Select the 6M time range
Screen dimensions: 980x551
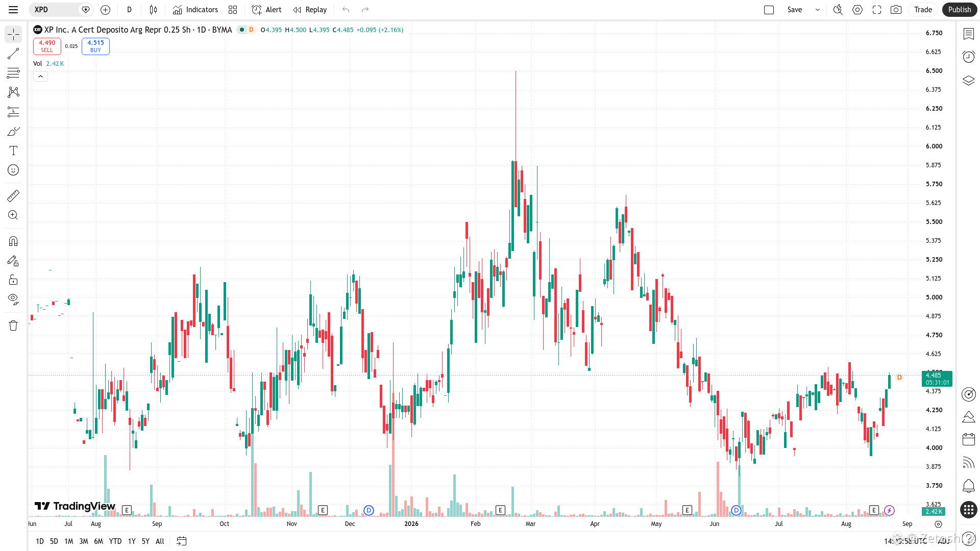click(99, 541)
